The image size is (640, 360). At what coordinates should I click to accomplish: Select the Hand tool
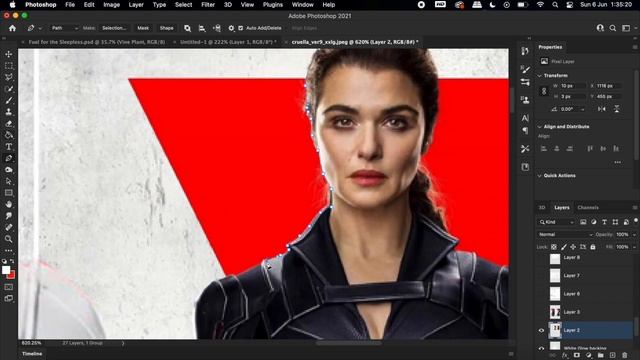tap(9, 204)
